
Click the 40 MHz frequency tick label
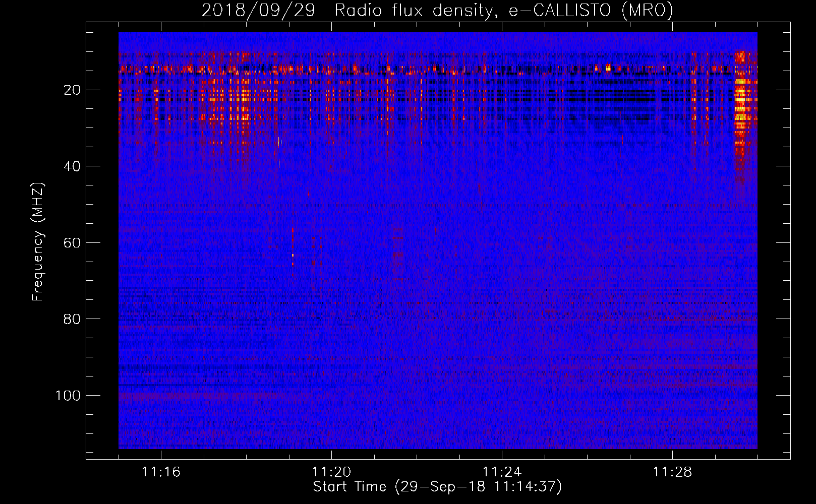coord(72,166)
